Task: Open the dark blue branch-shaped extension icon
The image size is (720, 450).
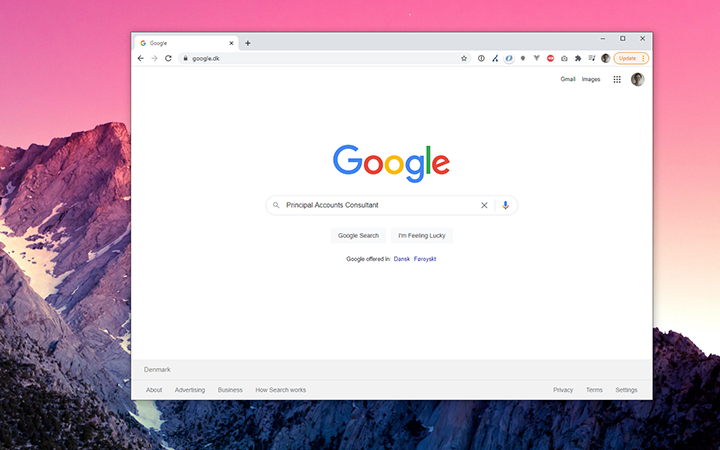Action: coord(495,58)
